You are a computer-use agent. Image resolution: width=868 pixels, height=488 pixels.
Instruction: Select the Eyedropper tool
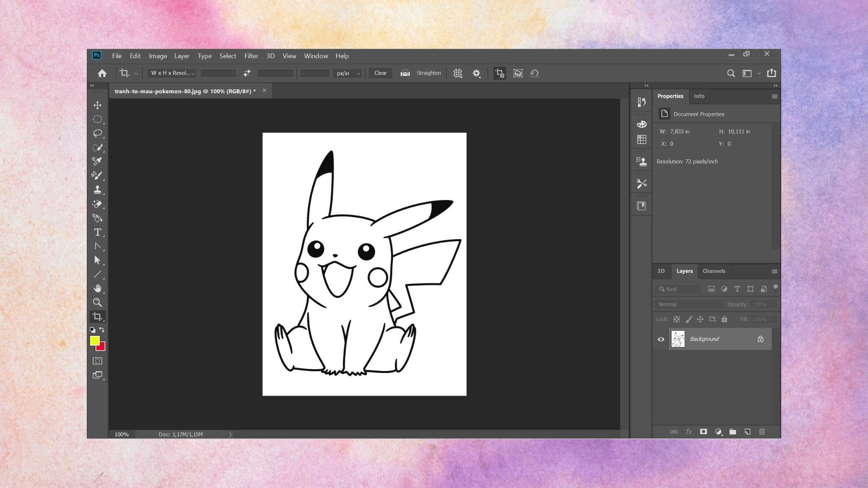tap(97, 161)
